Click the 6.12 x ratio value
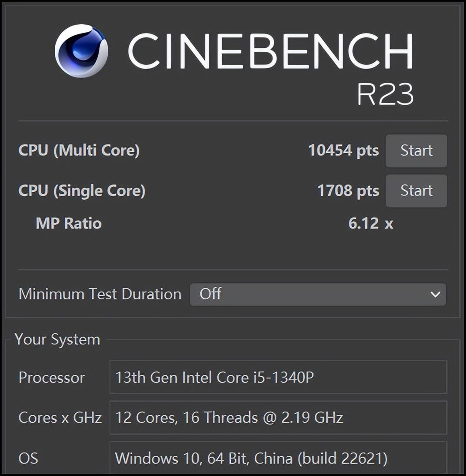 (371, 224)
